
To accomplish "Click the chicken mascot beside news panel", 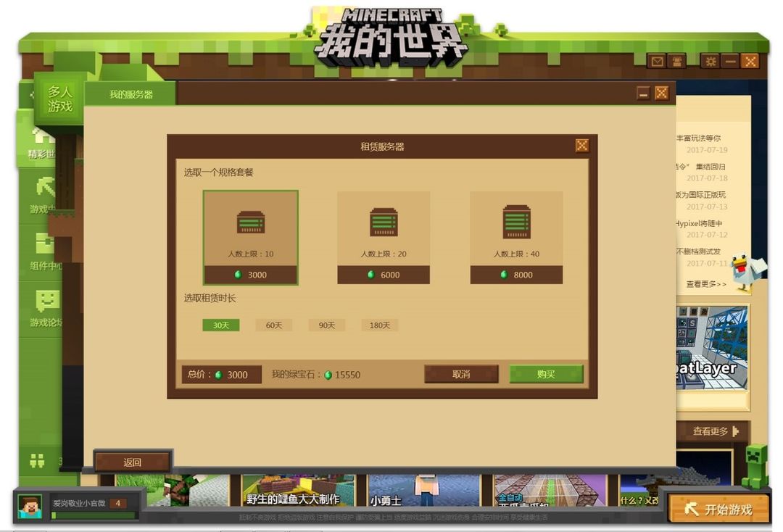I will tap(747, 273).
